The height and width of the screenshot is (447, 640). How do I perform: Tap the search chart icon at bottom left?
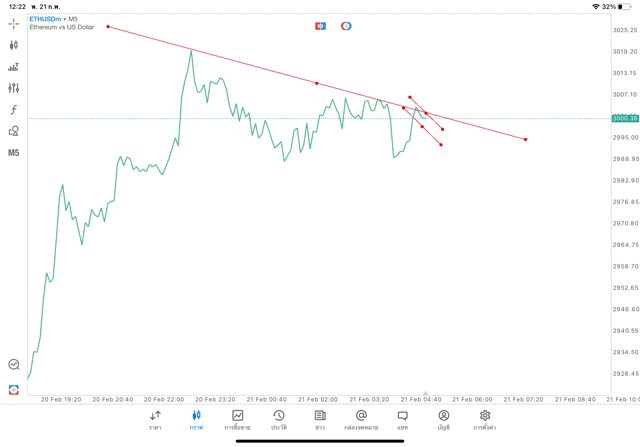coord(14,365)
